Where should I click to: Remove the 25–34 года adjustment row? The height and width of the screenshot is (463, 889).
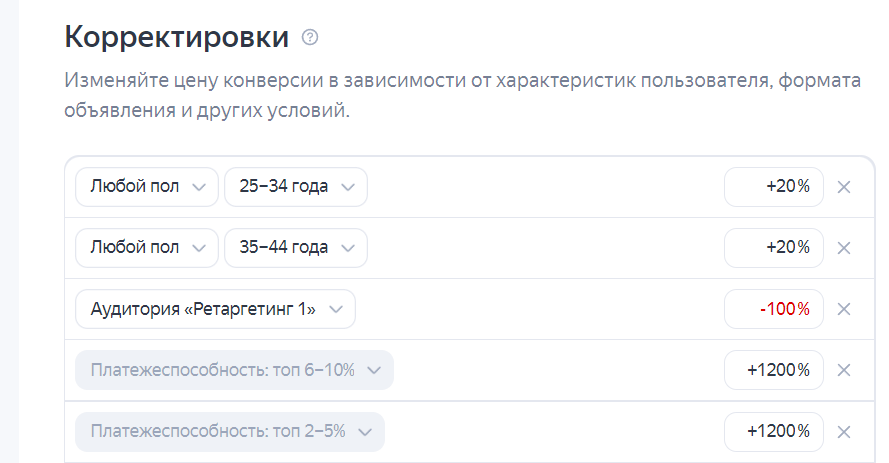tap(843, 187)
